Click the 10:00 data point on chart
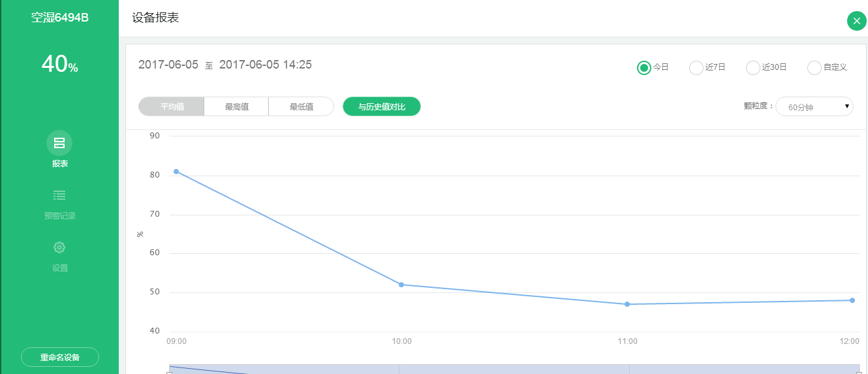 point(401,285)
